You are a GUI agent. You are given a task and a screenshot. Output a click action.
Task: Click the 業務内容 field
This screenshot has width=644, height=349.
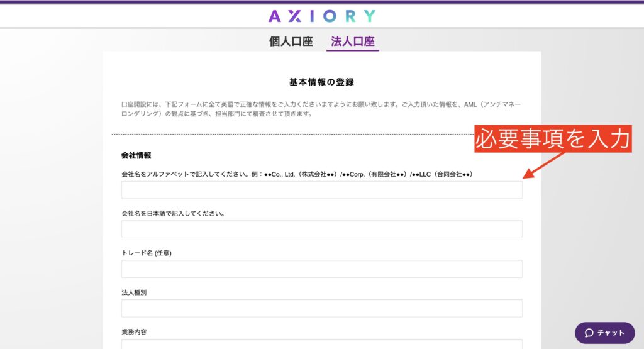click(x=321, y=344)
